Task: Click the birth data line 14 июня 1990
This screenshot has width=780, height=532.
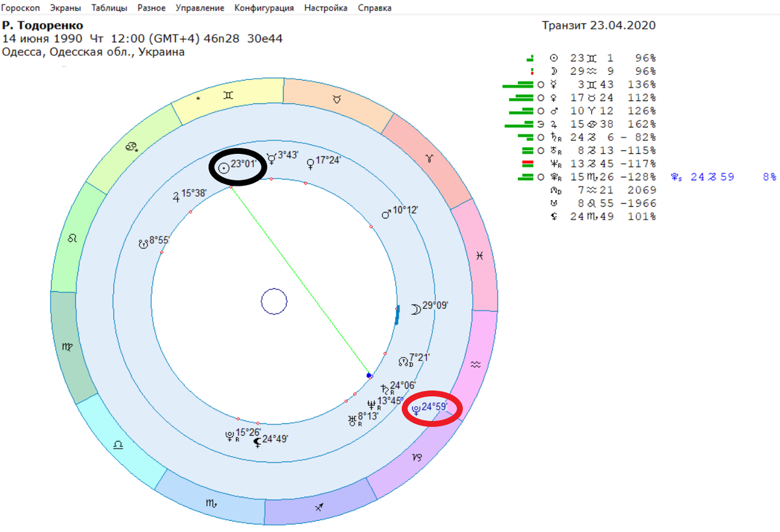Action: [142, 38]
